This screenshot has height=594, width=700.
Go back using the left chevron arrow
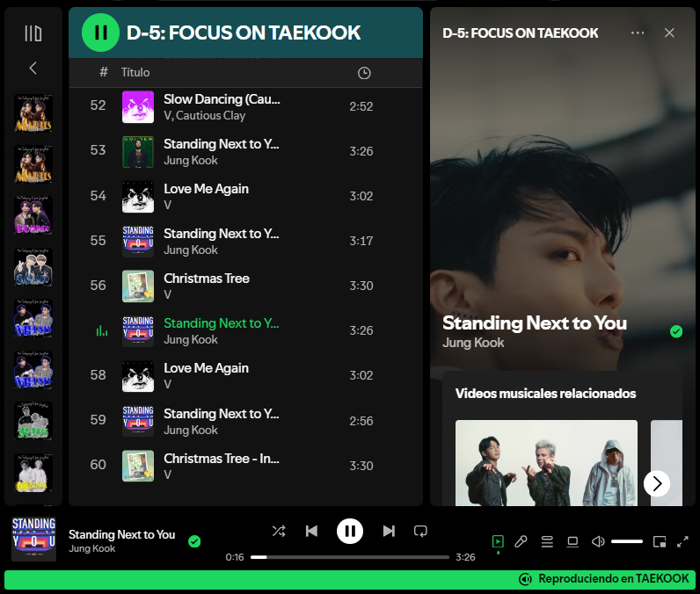(33, 69)
